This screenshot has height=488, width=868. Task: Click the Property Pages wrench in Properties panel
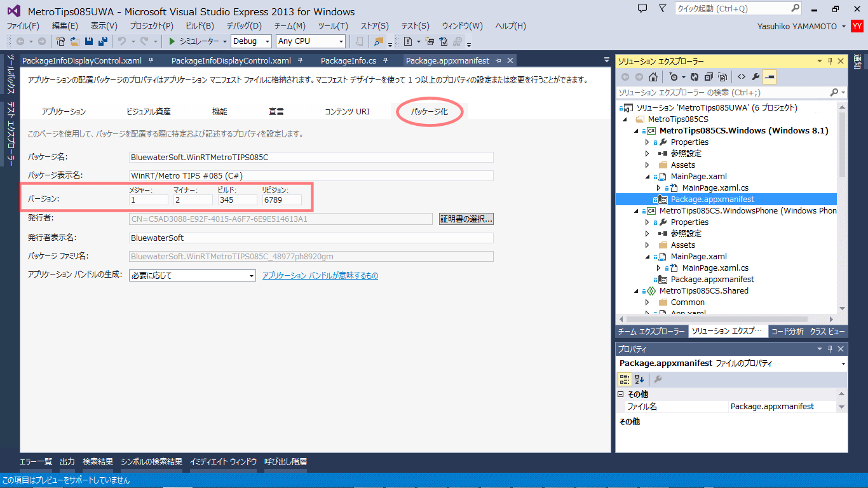pos(658,379)
